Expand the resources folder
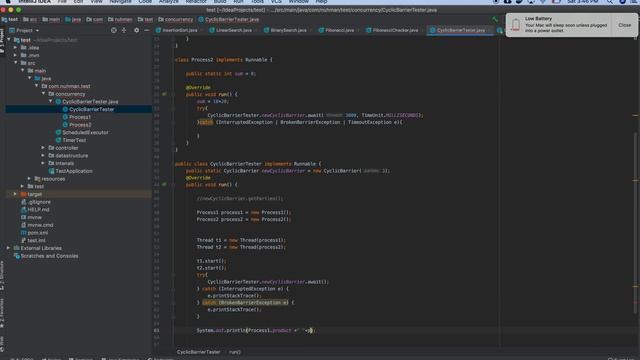The image size is (640, 360). (29, 179)
